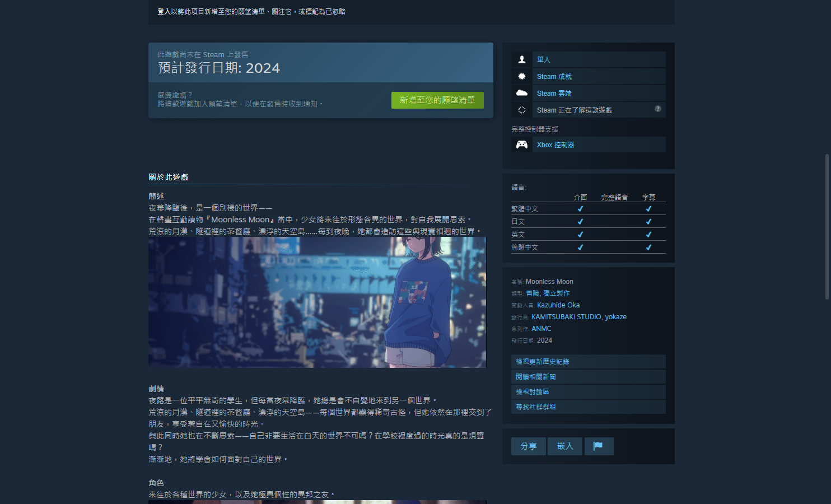831x504 pixels.
Task: Click the 劇情 story heading
Action: pos(156,389)
